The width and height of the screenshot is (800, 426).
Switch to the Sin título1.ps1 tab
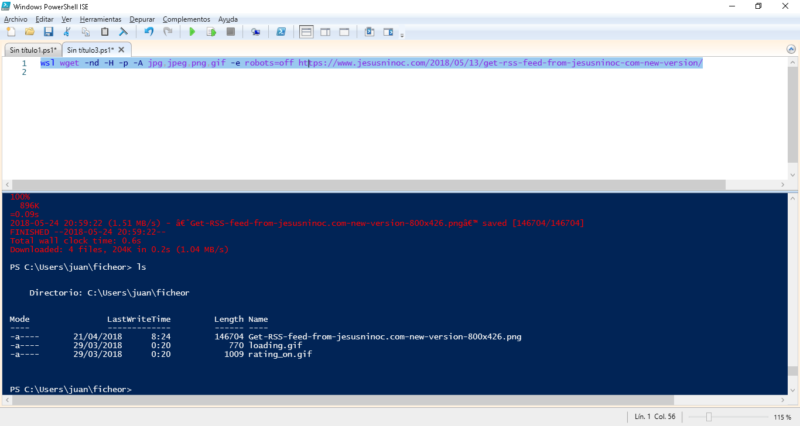point(31,49)
